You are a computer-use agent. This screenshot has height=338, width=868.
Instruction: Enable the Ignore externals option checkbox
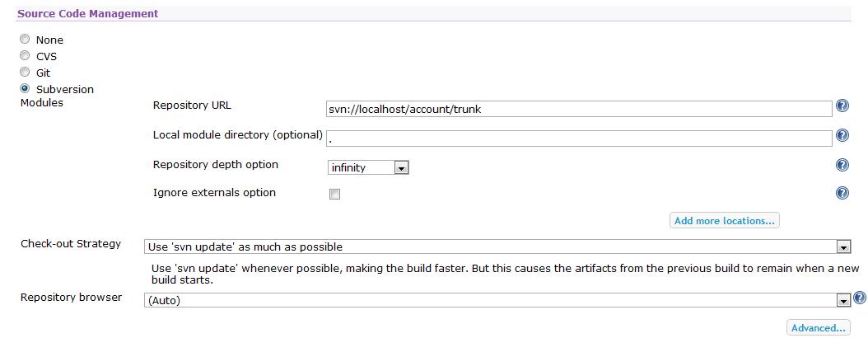click(334, 195)
